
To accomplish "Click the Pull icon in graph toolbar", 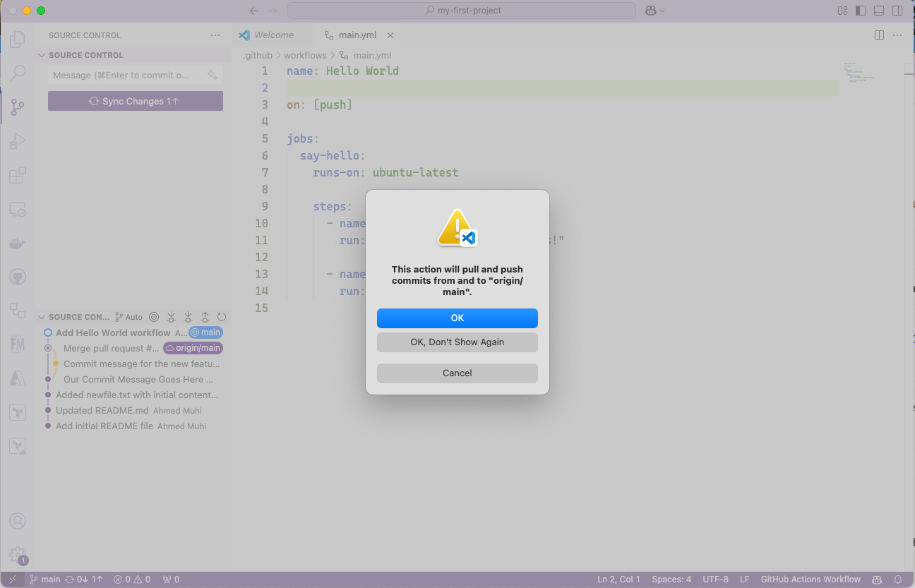I will (x=188, y=317).
